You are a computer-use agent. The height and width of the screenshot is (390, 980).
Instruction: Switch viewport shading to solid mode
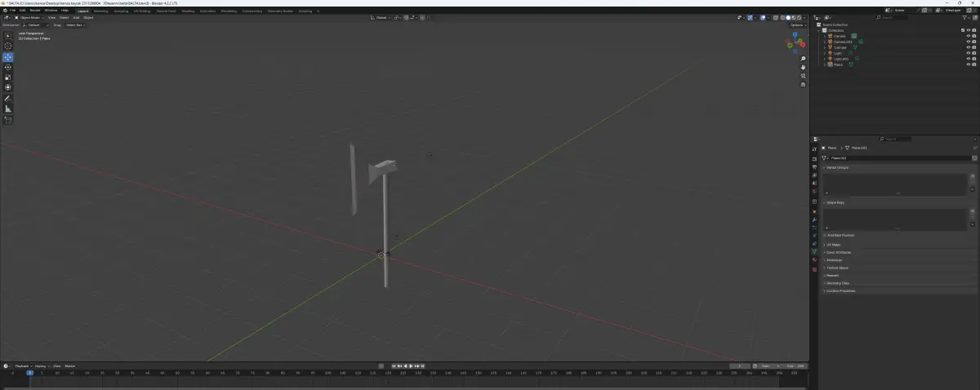coord(788,18)
